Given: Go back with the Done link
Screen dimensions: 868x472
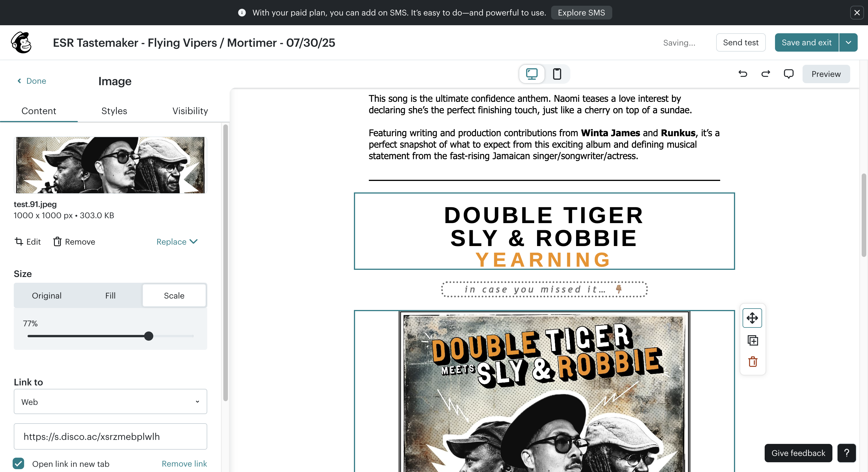Looking at the screenshot, I should pos(31,81).
